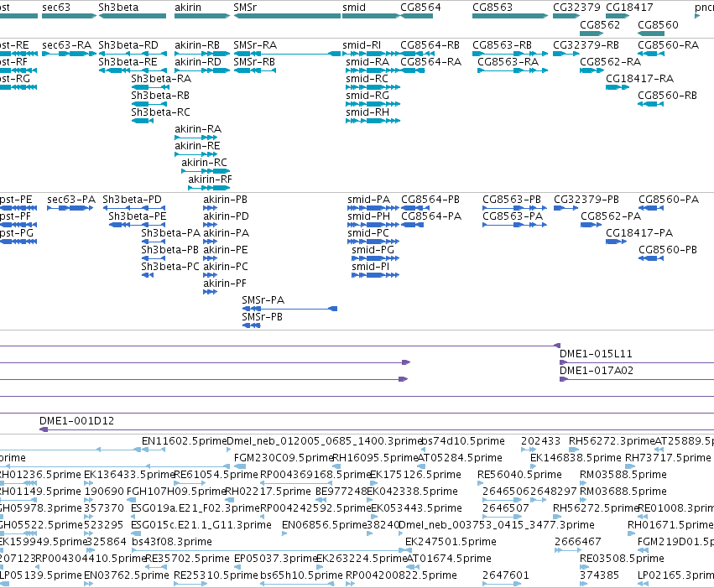Select the CG8563-RA transcript label

click(508, 62)
